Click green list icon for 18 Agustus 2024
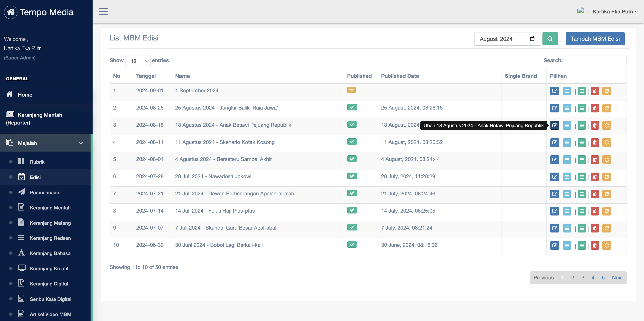Viewport: 644px width, 321px height. point(581,125)
